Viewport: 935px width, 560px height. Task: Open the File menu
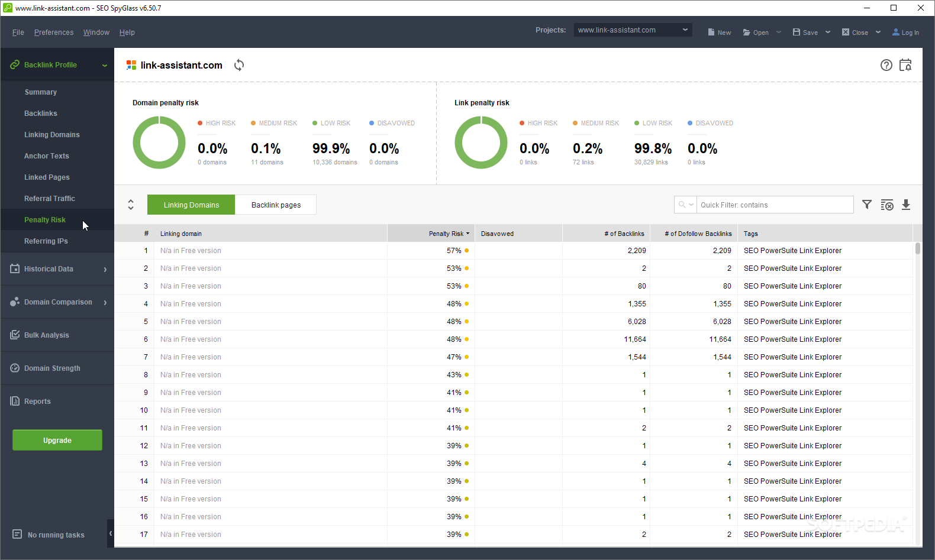click(18, 33)
